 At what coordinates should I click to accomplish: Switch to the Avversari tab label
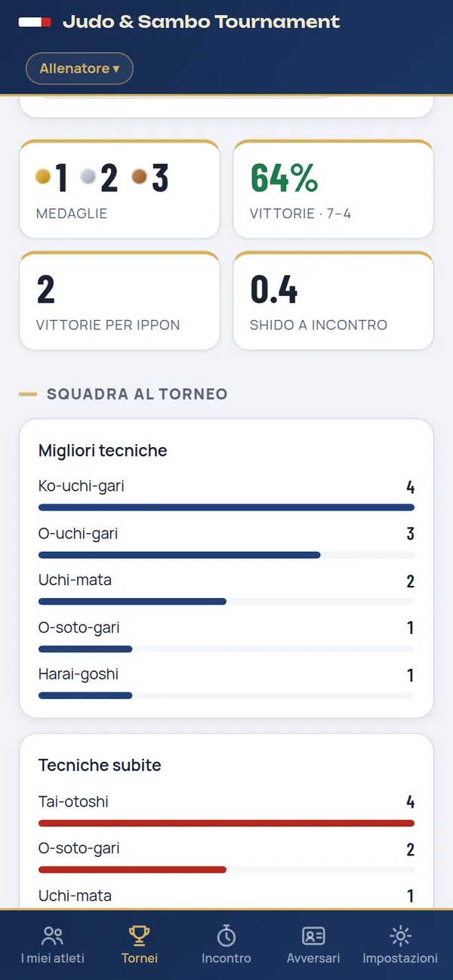click(x=313, y=958)
